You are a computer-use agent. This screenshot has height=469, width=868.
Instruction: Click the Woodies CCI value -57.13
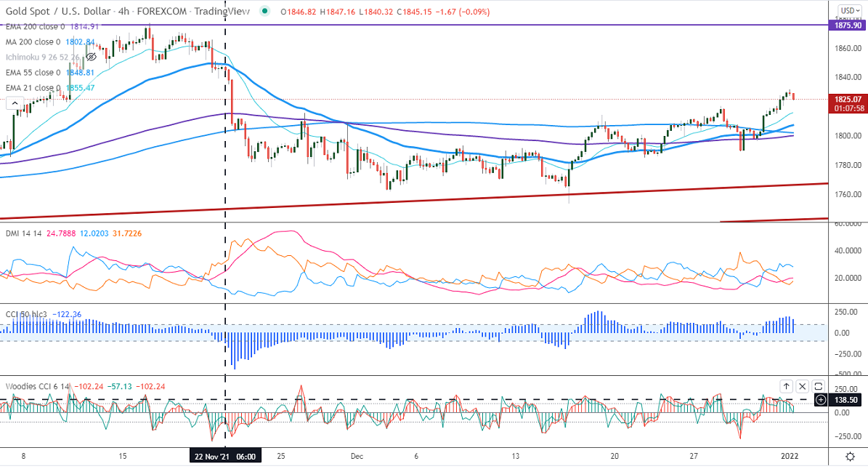click(x=120, y=386)
